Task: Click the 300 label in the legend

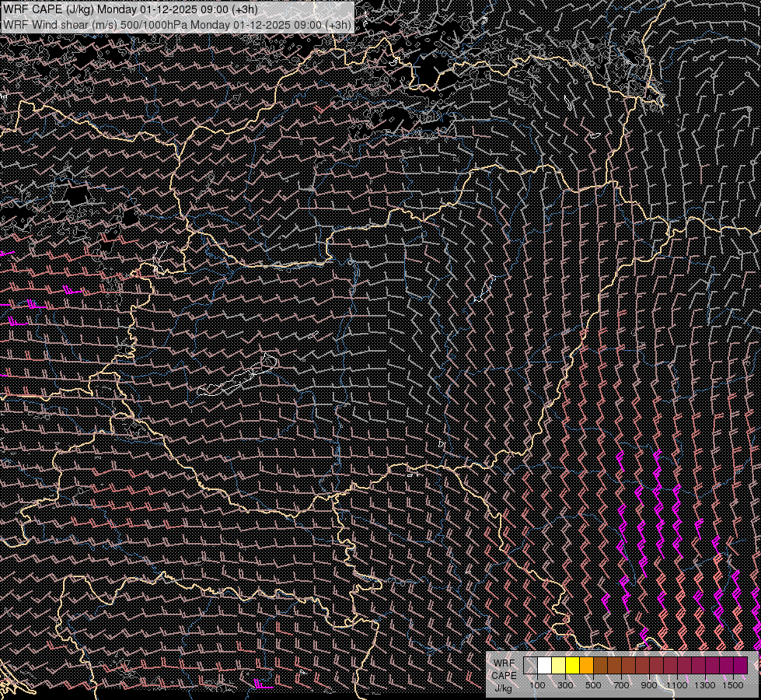Action: [565, 685]
